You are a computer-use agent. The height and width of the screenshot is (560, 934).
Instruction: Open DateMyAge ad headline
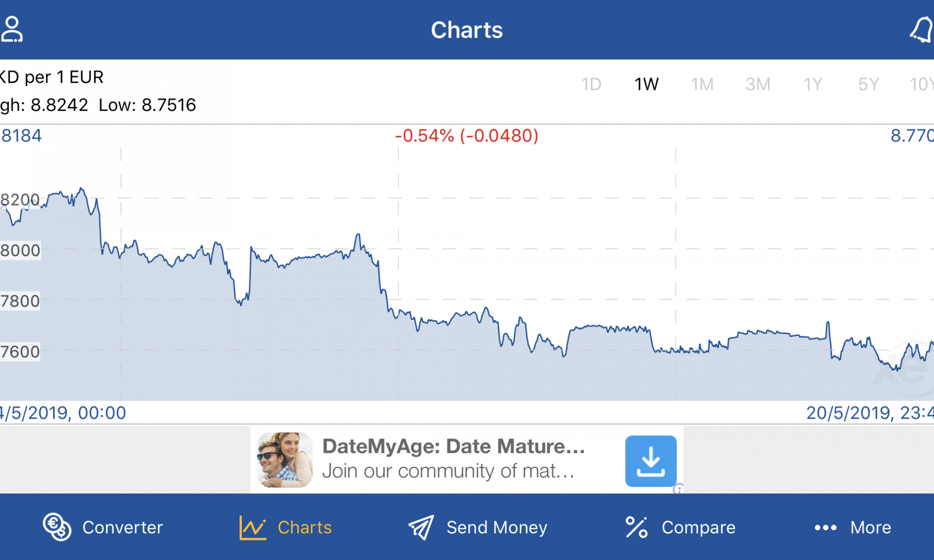click(x=453, y=447)
